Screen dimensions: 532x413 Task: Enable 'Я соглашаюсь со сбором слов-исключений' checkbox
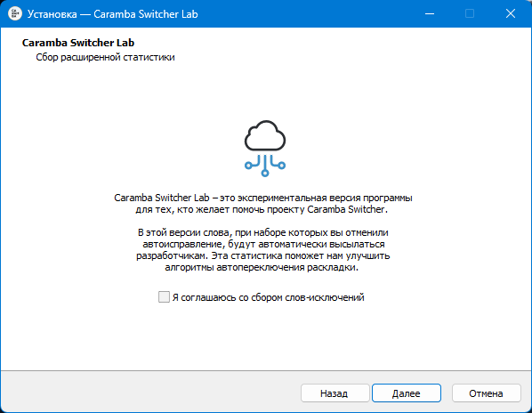pyautogui.click(x=164, y=297)
